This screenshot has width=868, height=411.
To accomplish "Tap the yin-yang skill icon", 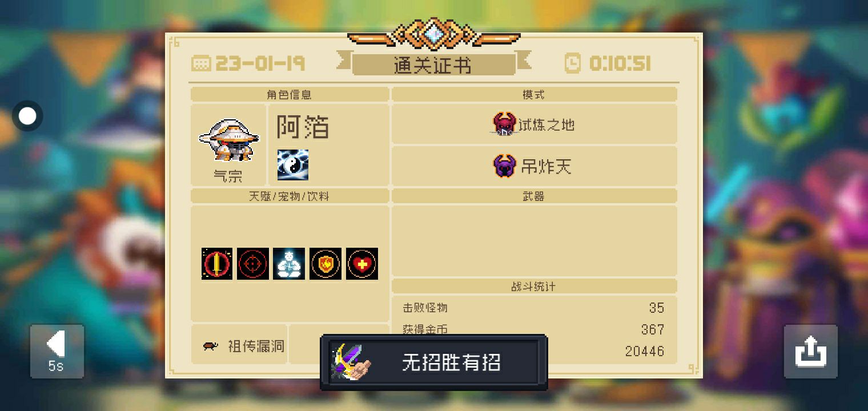I will (x=293, y=165).
